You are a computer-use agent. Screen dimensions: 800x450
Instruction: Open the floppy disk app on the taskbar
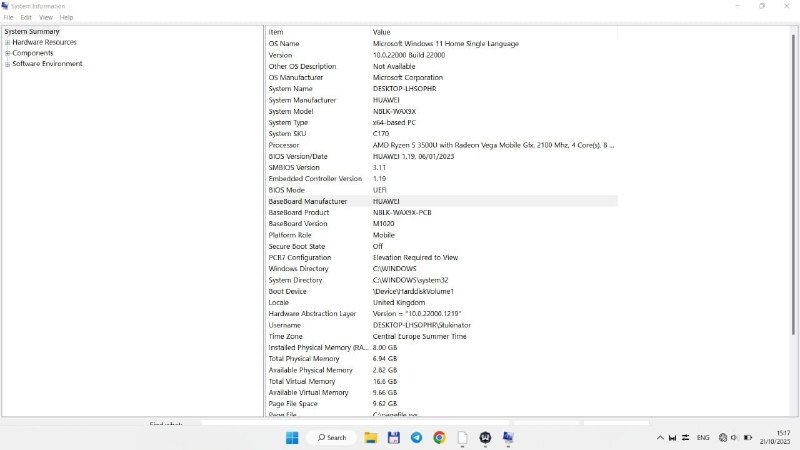coord(393,438)
